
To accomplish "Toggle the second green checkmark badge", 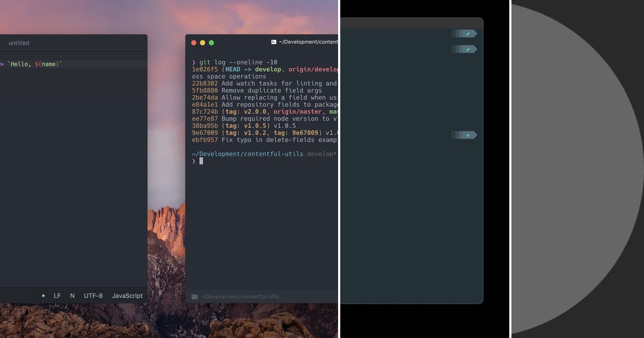I will tap(465, 49).
